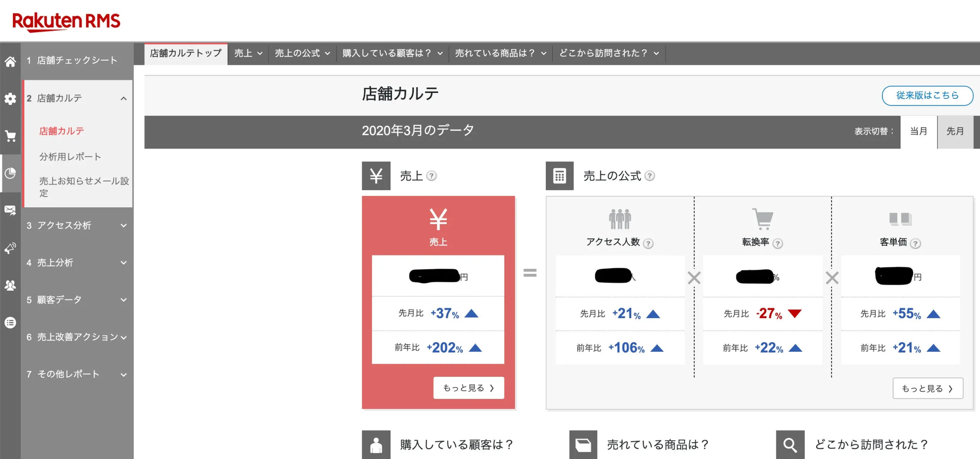Screen dimensions: 980x459
Task: Open the settings gear icon in rail
Action: pyautogui.click(x=10, y=99)
